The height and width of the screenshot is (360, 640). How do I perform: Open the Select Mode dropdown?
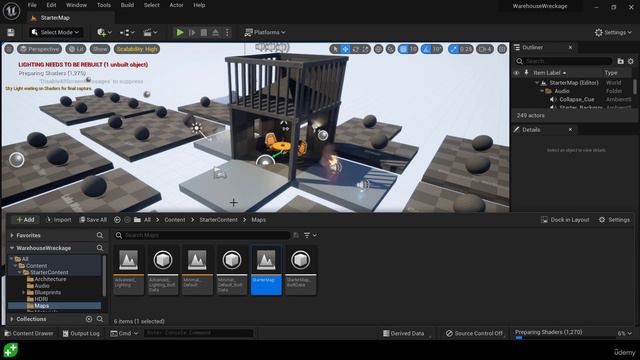point(56,32)
